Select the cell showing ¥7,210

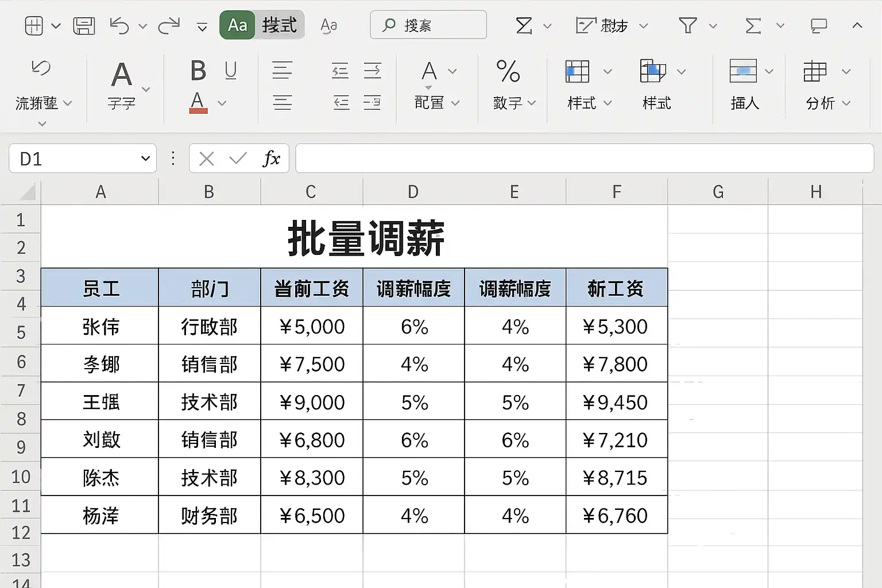(617, 440)
